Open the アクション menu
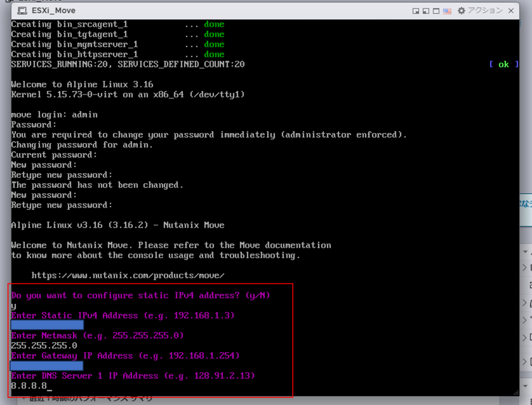 click(485, 11)
